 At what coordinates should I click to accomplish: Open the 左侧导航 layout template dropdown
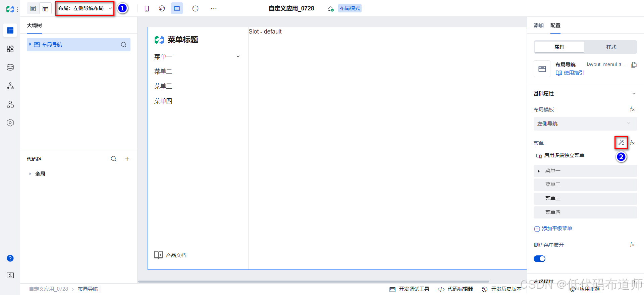click(x=585, y=124)
